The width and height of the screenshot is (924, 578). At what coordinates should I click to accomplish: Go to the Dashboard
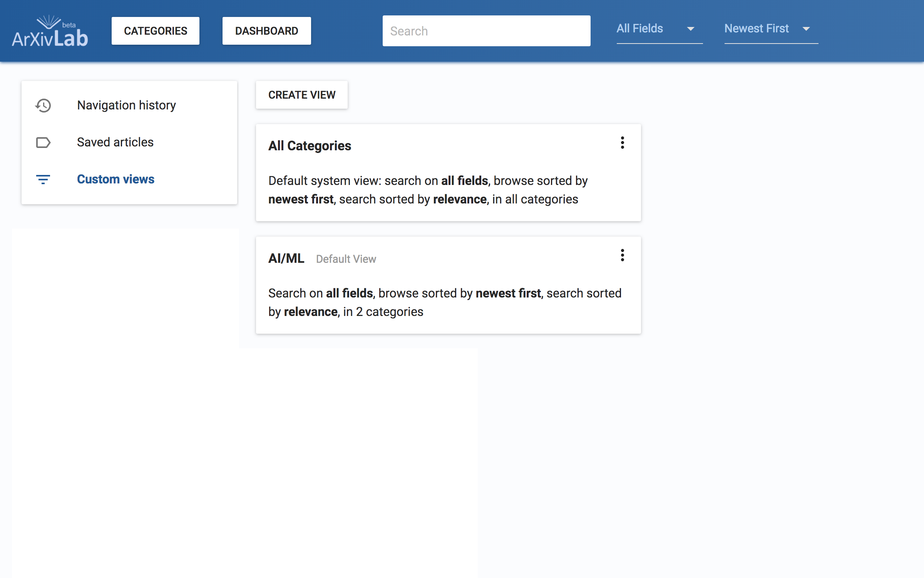(x=267, y=31)
